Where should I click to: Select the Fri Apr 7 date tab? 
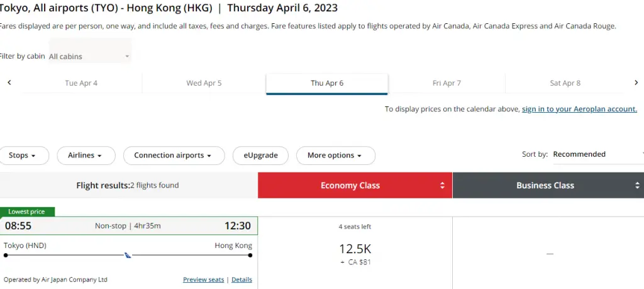pyautogui.click(x=447, y=83)
